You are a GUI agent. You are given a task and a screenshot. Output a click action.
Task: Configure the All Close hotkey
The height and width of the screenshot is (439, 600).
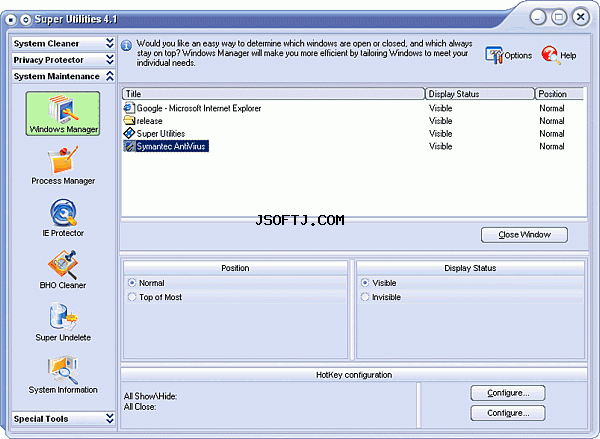coord(508,413)
